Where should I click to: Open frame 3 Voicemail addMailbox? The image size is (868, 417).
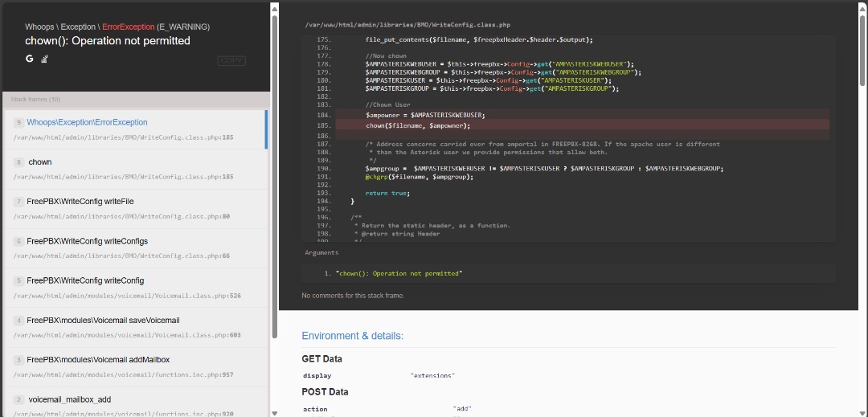(x=136, y=366)
